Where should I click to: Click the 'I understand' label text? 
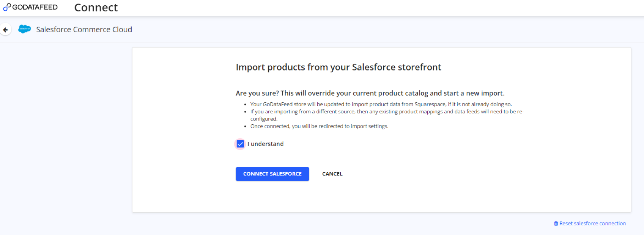[266, 144]
